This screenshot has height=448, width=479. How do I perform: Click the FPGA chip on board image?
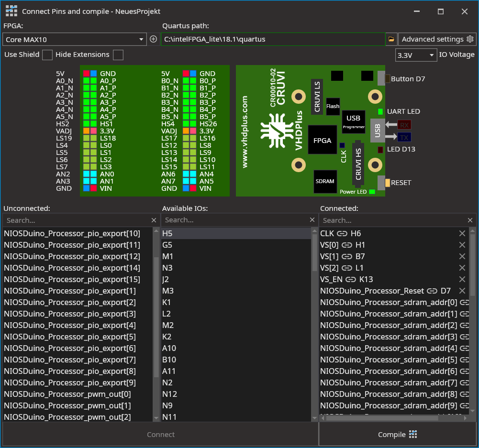[x=323, y=141]
